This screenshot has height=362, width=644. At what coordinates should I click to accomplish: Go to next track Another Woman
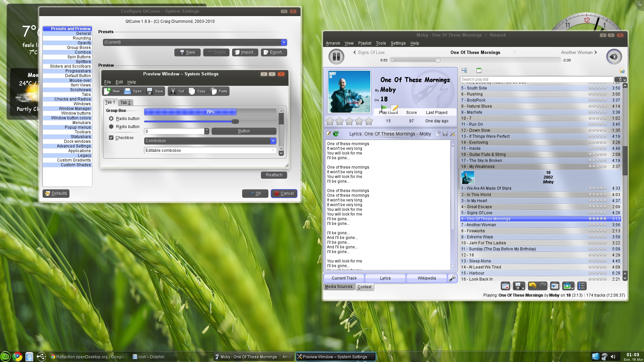pyautogui.click(x=579, y=52)
